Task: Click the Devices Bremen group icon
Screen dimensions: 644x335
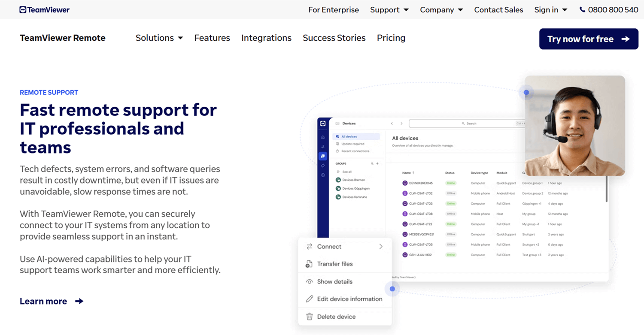Action: tap(338, 180)
